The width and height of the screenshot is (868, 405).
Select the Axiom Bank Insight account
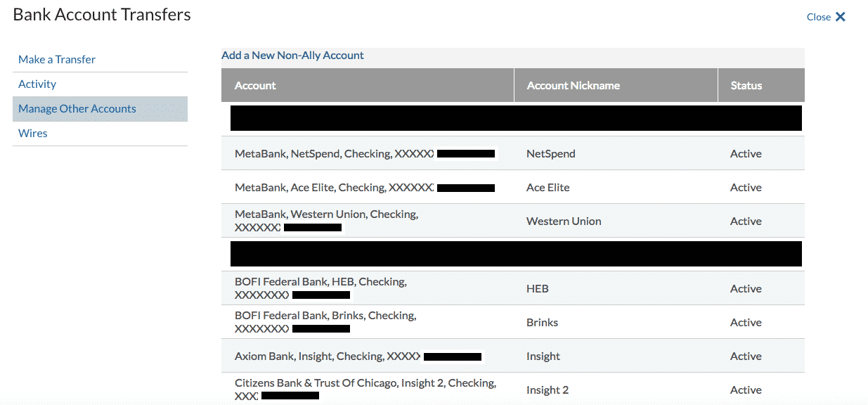pyautogui.click(x=513, y=356)
